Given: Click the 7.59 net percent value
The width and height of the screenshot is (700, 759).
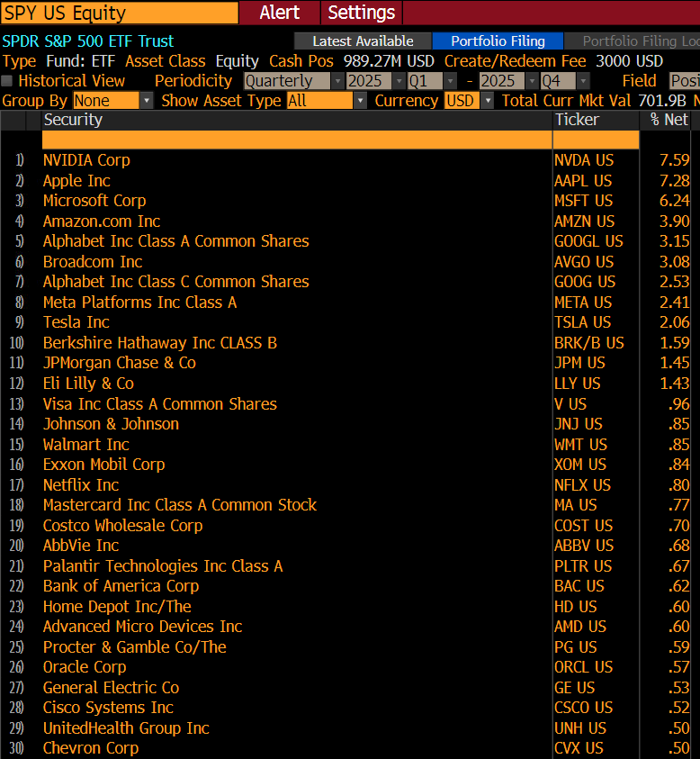Looking at the screenshot, I should pos(675,160).
